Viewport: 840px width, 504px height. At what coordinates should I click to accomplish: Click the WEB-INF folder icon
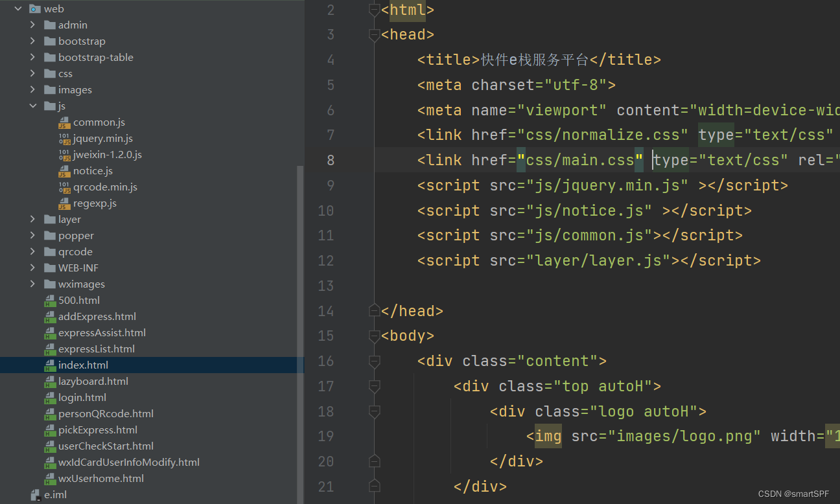click(50, 268)
